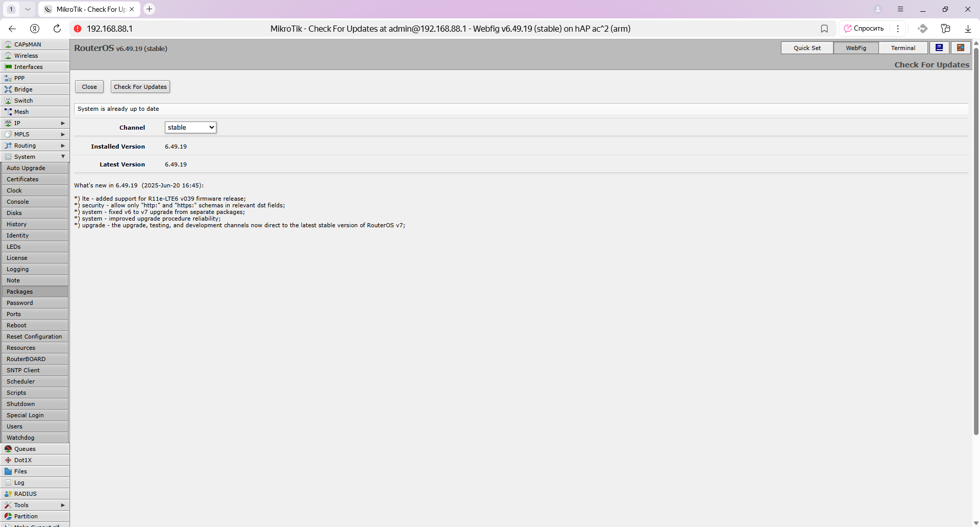This screenshot has height=527, width=980.
Task: Open RouterBOARD under System
Action: tap(35, 359)
